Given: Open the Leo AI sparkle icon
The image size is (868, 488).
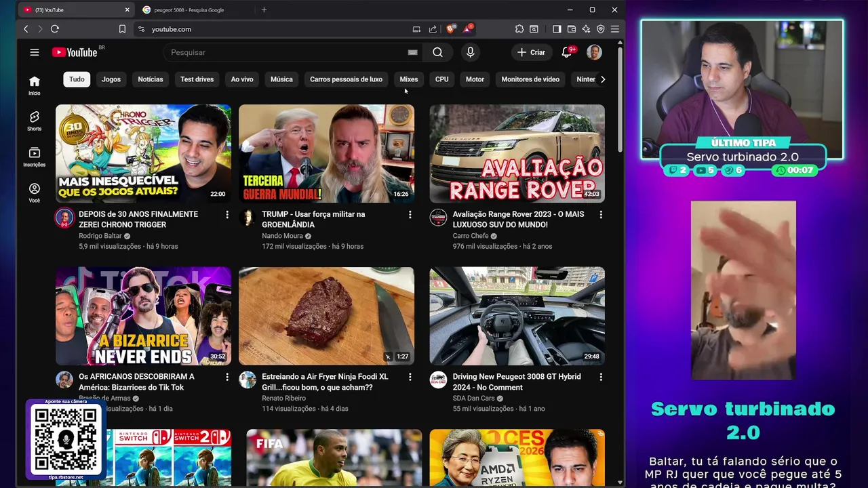Looking at the screenshot, I should click(586, 29).
